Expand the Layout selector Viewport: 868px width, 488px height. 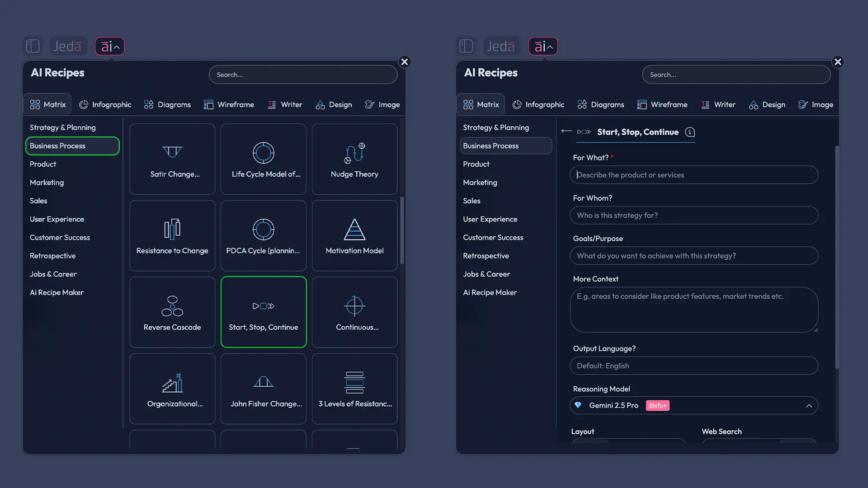pyautogui.click(x=628, y=445)
